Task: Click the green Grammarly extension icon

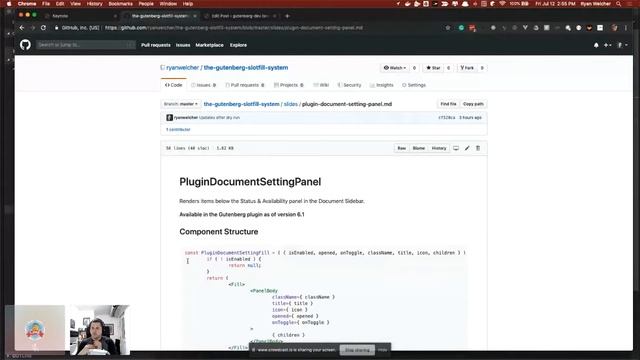Action: tap(461, 28)
